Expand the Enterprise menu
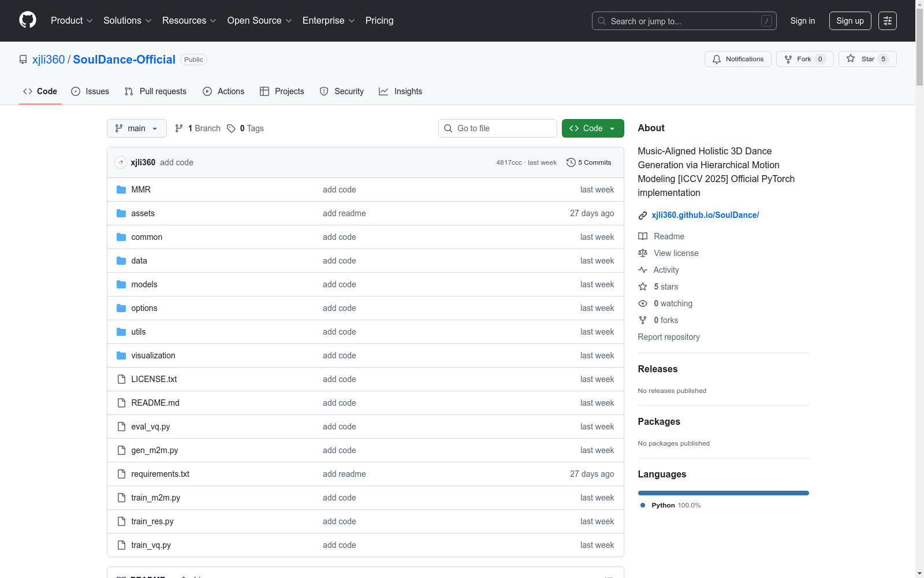Image resolution: width=924 pixels, height=578 pixels. [329, 21]
